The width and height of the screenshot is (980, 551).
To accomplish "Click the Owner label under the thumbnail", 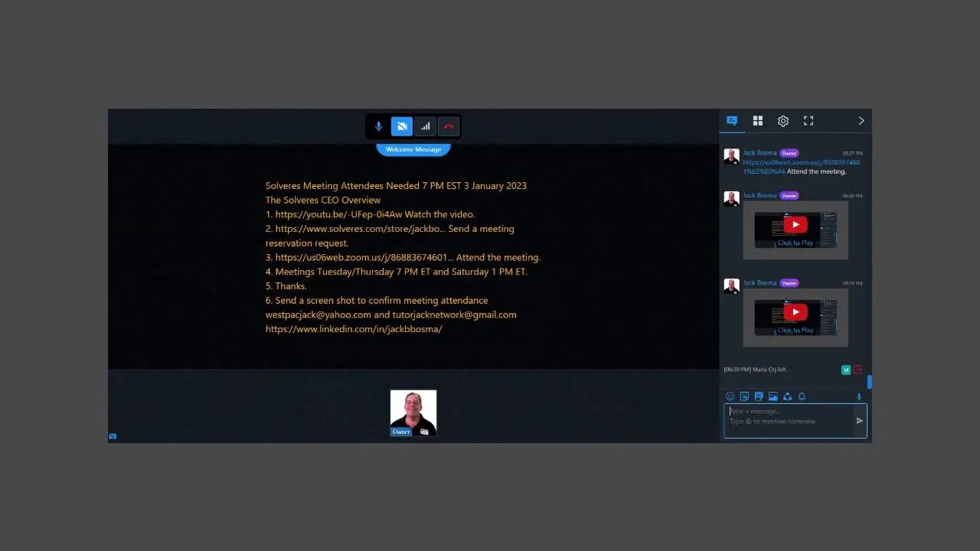I will coord(401,432).
